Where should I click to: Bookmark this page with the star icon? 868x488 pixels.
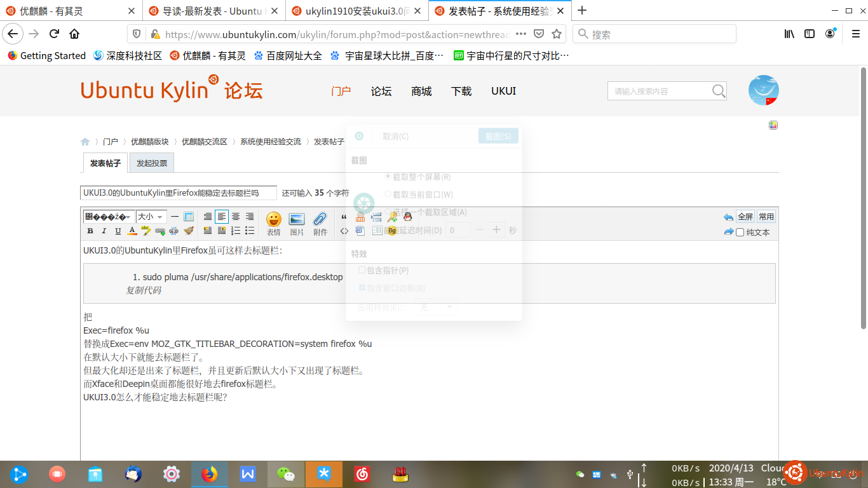pos(557,34)
